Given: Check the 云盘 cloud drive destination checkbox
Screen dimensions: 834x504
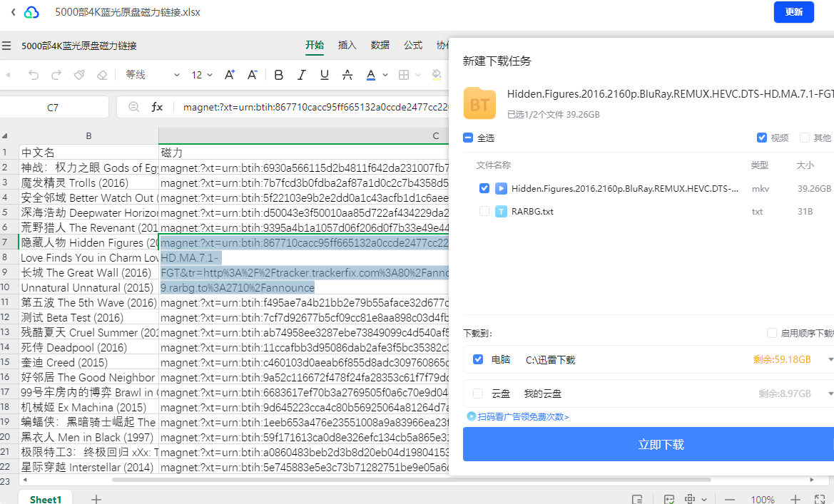Looking at the screenshot, I should pos(478,394).
